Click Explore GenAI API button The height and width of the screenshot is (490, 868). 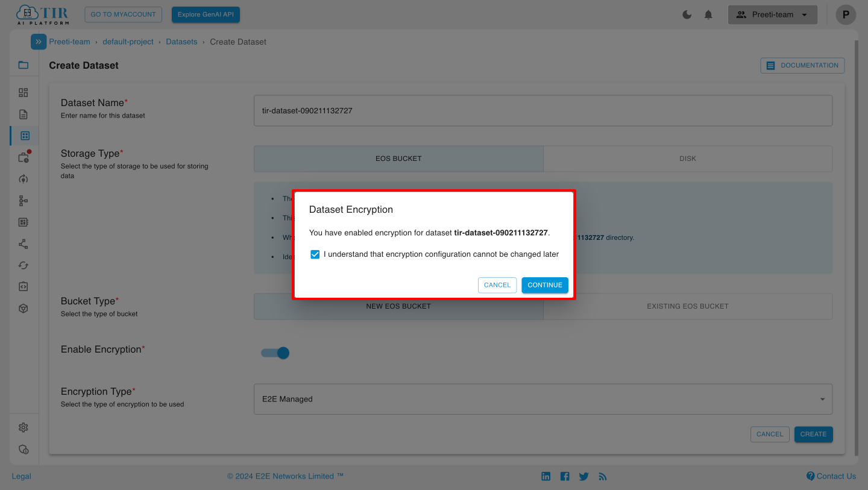point(206,14)
